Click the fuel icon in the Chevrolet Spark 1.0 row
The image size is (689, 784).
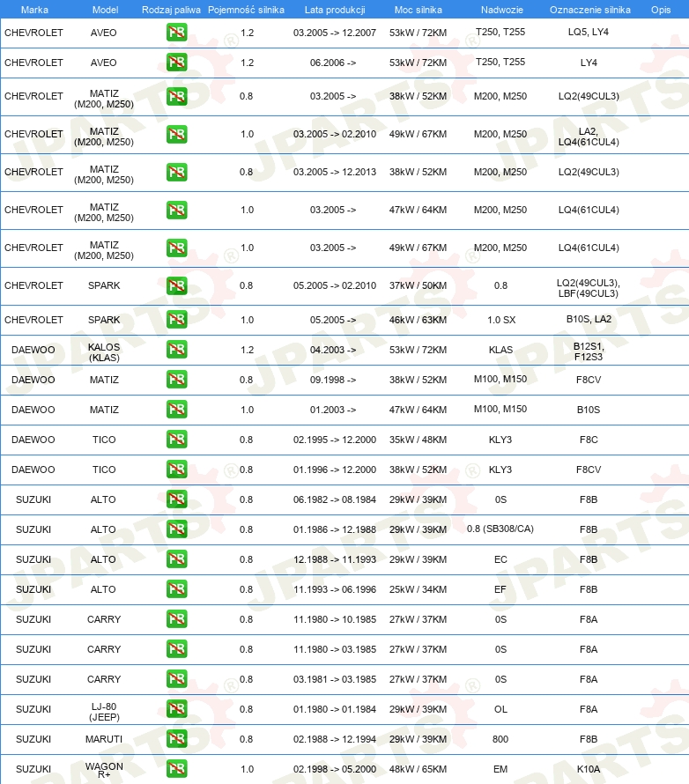point(176,320)
